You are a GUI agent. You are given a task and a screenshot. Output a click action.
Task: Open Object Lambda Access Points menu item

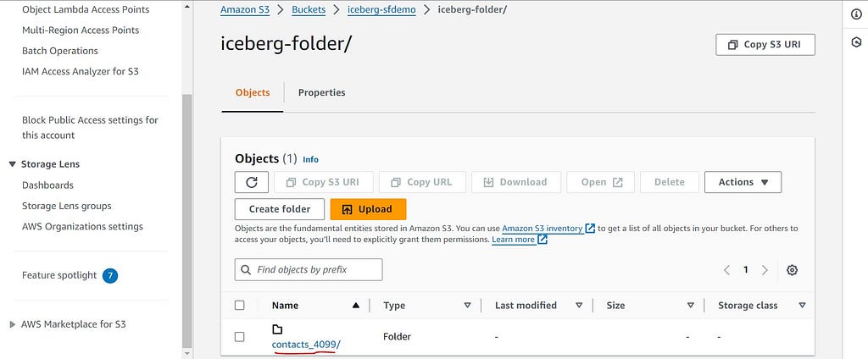(86, 9)
